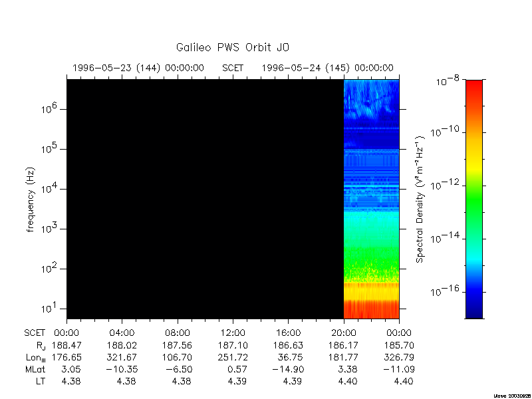The width and height of the screenshot is (532, 399).
Task: Click the "20:00" time tick label
Action: pos(344,333)
